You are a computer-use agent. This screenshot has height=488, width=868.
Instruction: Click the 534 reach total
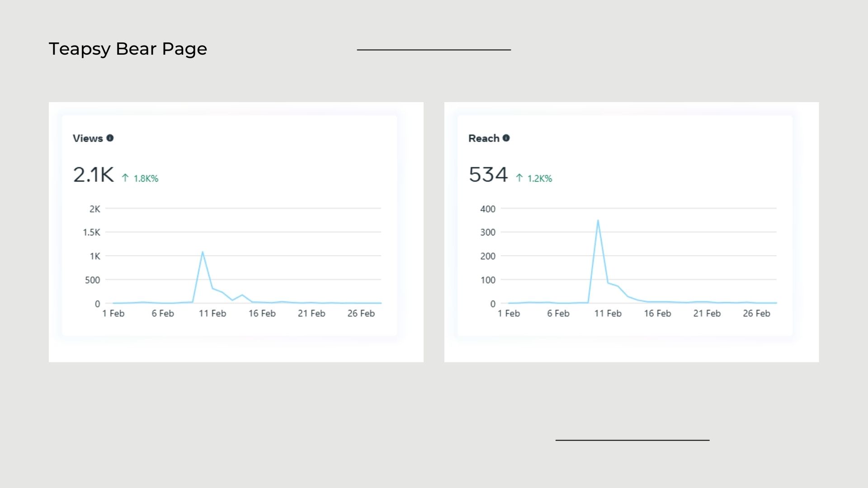coord(488,175)
